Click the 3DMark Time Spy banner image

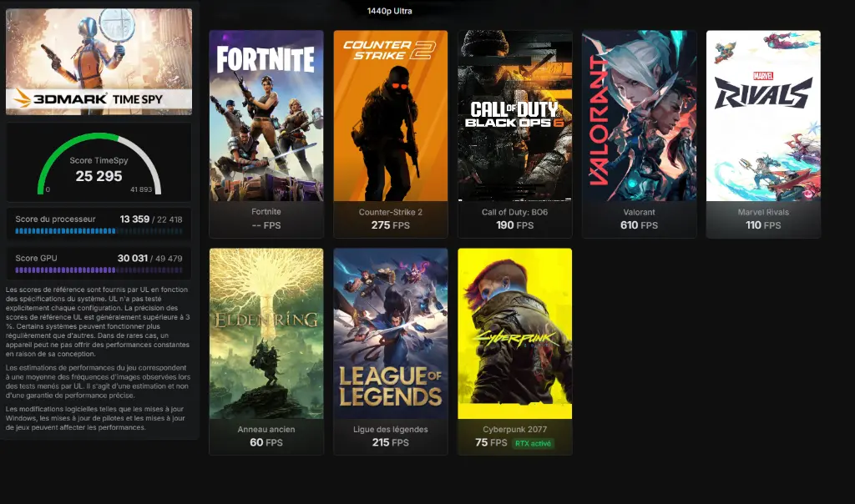(99, 62)
